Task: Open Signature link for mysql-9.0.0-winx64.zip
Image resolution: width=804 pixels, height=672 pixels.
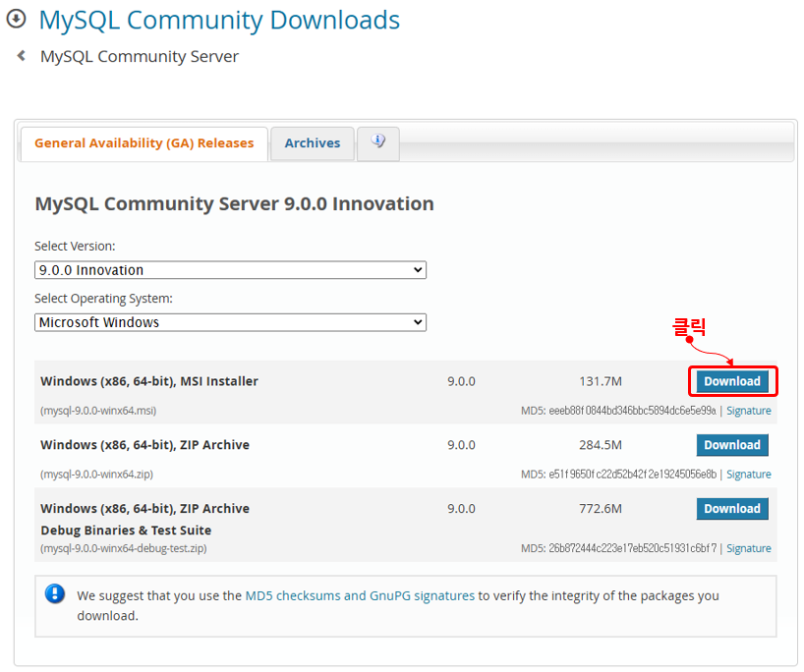Action: pyautogui.click(x=749, y=475)
